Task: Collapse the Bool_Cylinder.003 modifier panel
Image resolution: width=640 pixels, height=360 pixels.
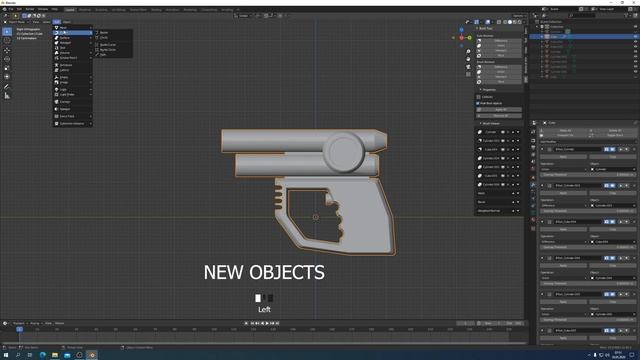Action: click(542, 186)
